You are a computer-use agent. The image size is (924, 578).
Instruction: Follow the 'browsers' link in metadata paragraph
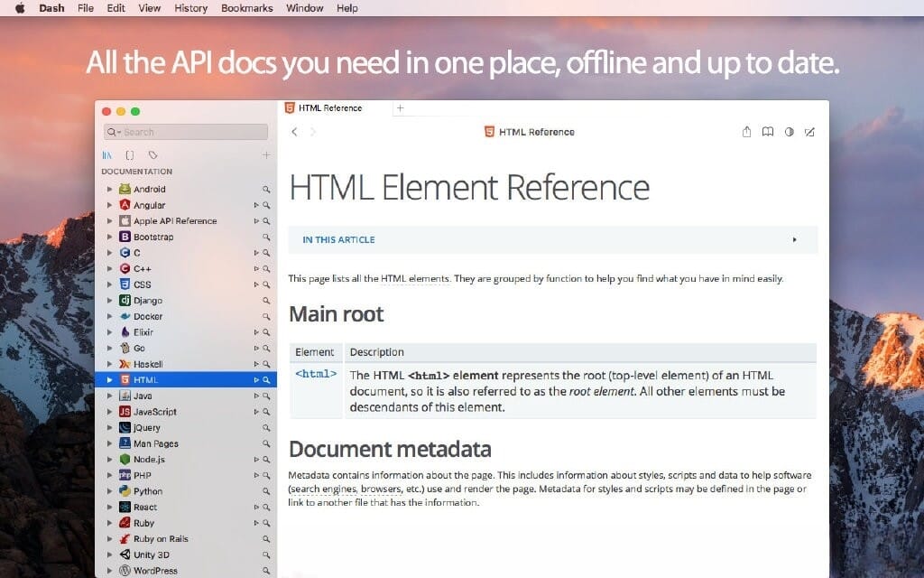pos(382,489)
